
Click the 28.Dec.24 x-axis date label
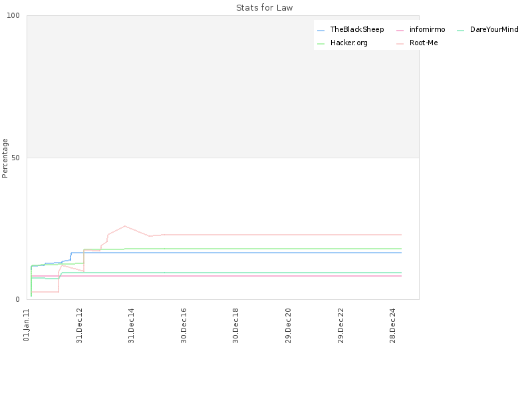[x=392, y=325]
